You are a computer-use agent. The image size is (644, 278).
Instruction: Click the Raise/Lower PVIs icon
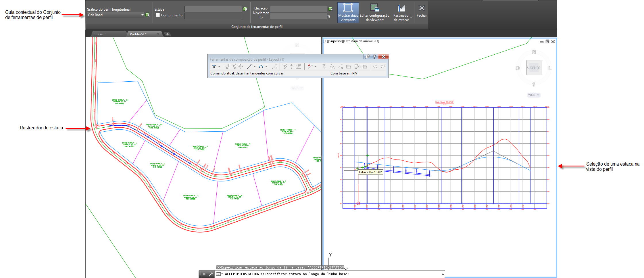click(292, 66)
